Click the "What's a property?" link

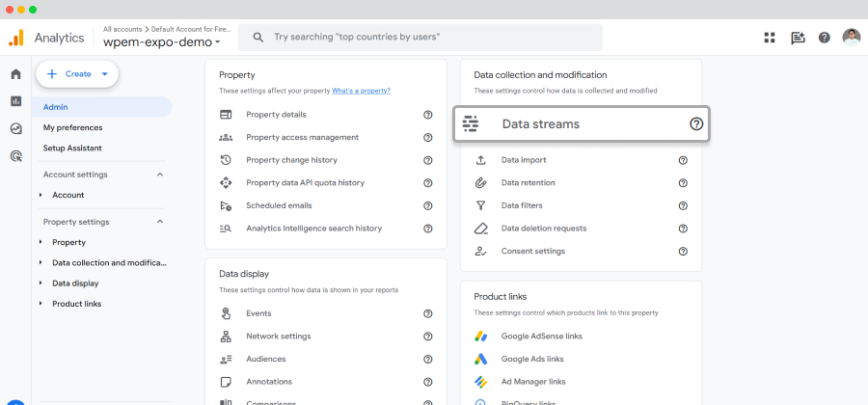[x=361, y=91]
